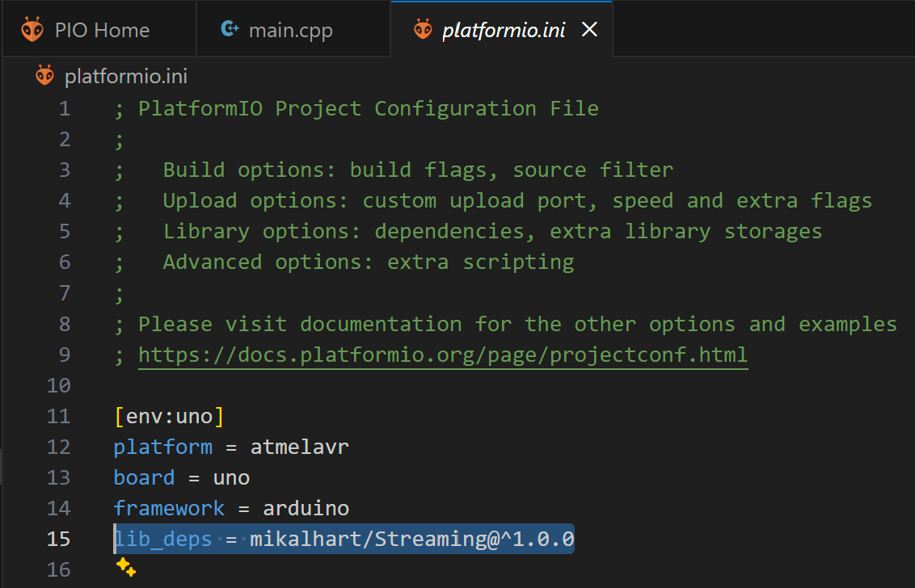Click the 'mikalhart/Streaming@^1.0.0' value

(x=412, y=539)
